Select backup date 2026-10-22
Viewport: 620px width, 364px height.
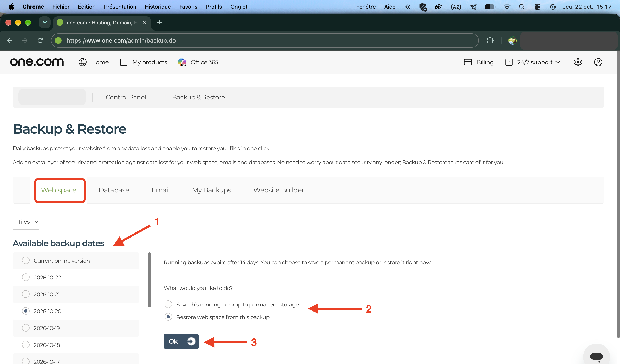coord(26,277)
